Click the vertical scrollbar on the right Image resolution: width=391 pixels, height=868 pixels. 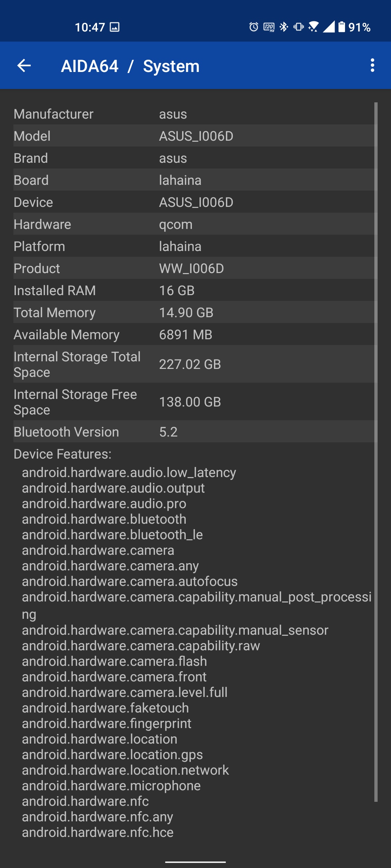tap(376, 452)
